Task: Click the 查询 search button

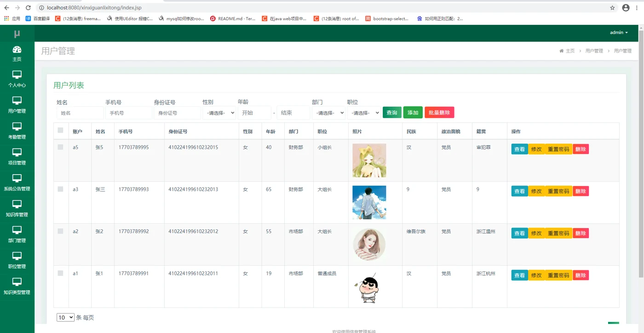Action: pyautogui.click(x=392, y=112)
